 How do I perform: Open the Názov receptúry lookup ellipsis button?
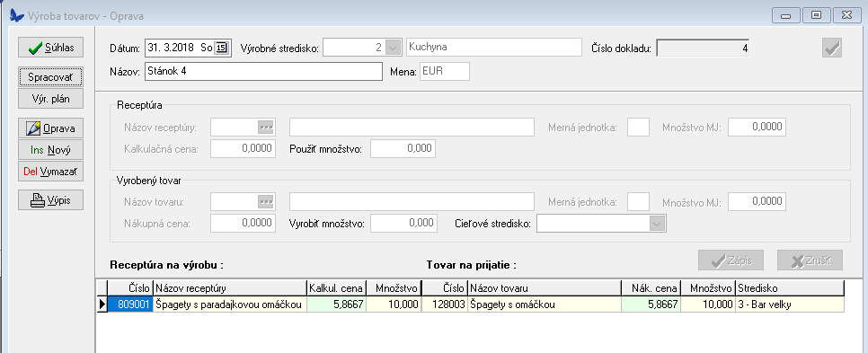[x=266, y=128]
